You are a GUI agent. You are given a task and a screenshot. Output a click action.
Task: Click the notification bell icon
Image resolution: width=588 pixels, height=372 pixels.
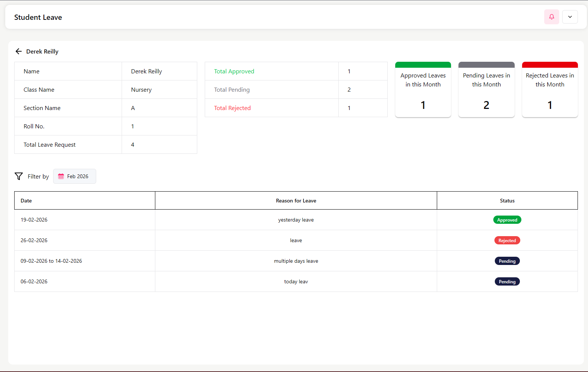coord(551,17)
